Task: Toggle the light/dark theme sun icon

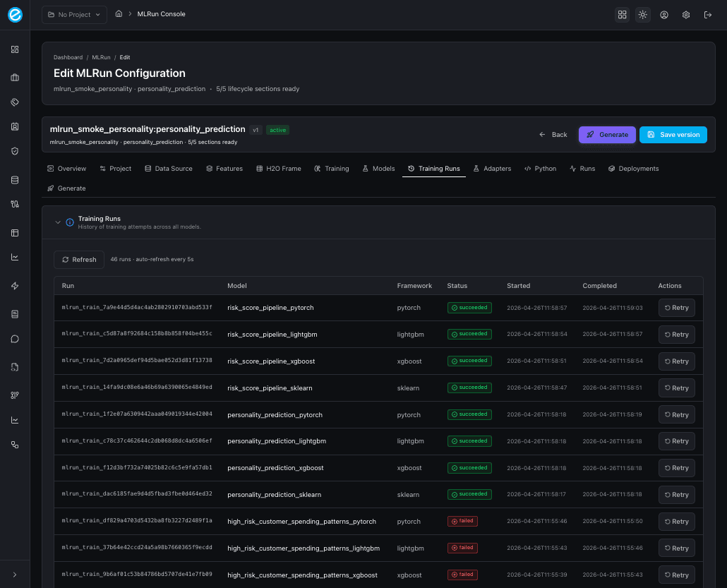Action: coord(643,14)
